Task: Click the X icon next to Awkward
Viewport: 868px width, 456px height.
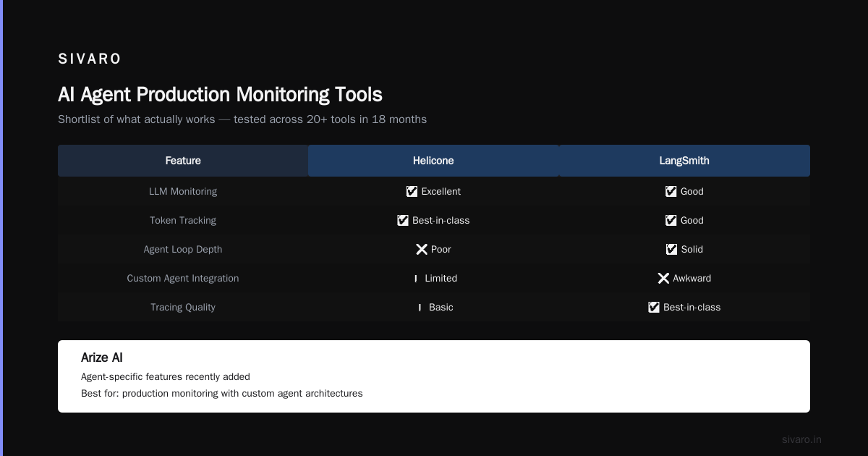Action: point(663,278)
